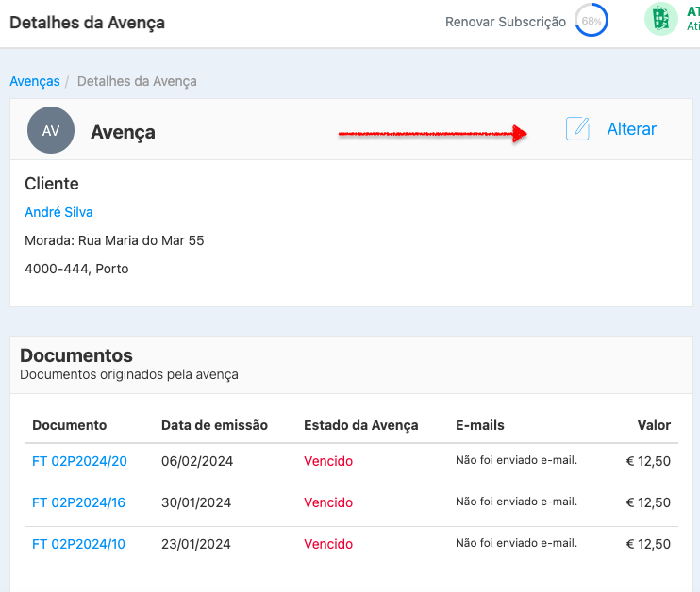The height and width of the screenshot is (592, 700).
Task: Click the grey AV avatar circle
Action: [x=51, y=131]
